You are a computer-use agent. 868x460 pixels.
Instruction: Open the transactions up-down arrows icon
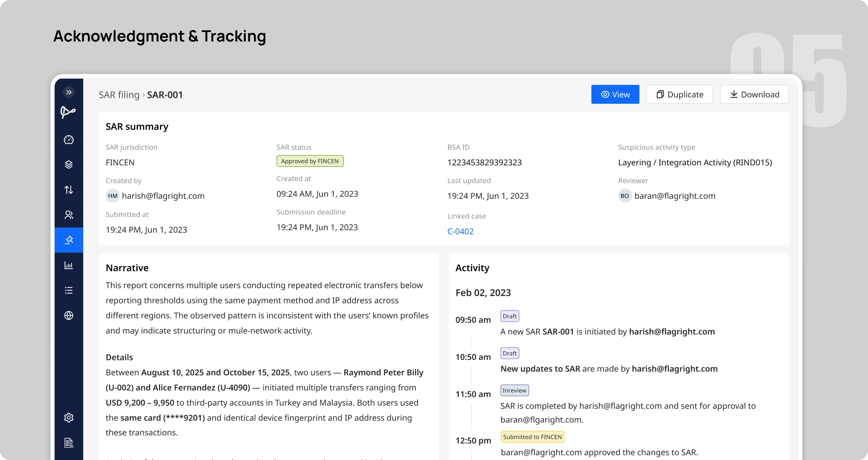point(69,190)
